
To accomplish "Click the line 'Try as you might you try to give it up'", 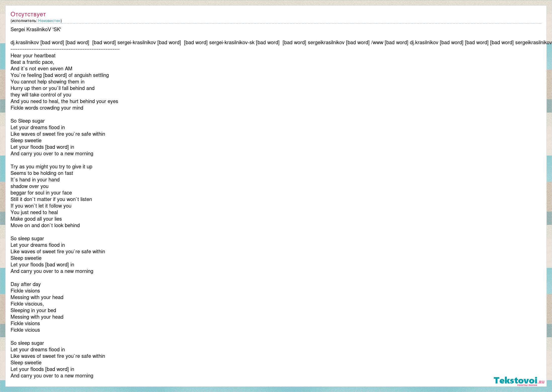I will 51,167.
